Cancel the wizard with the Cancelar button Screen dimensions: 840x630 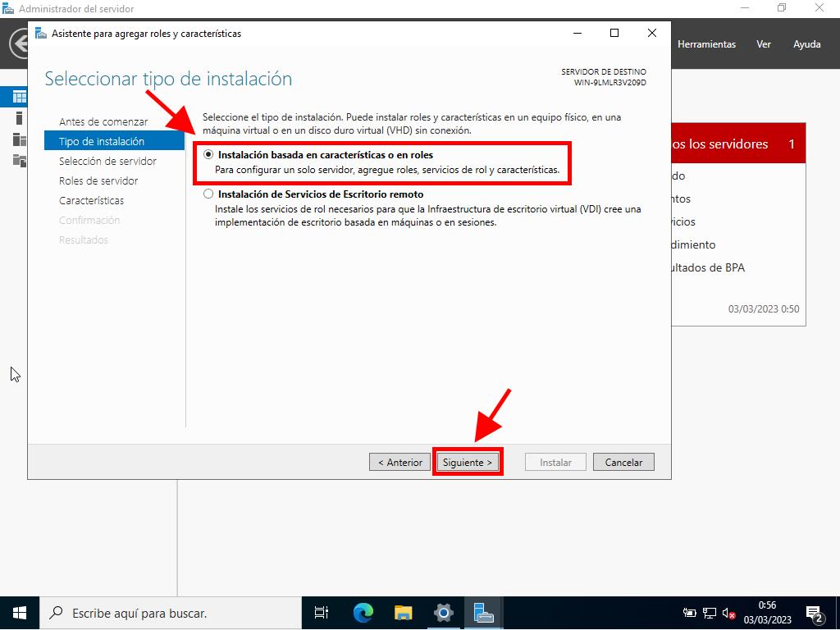tap(623, 462)
